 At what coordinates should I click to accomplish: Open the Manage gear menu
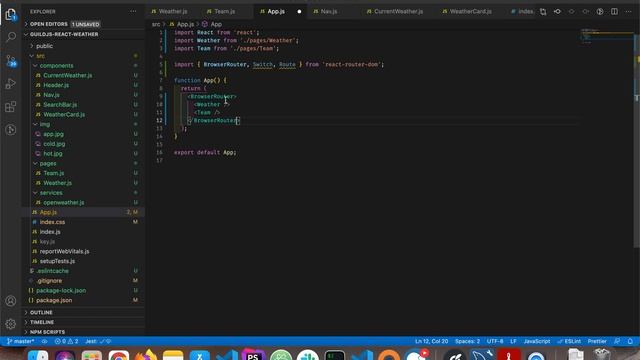(x=11, y=324)
